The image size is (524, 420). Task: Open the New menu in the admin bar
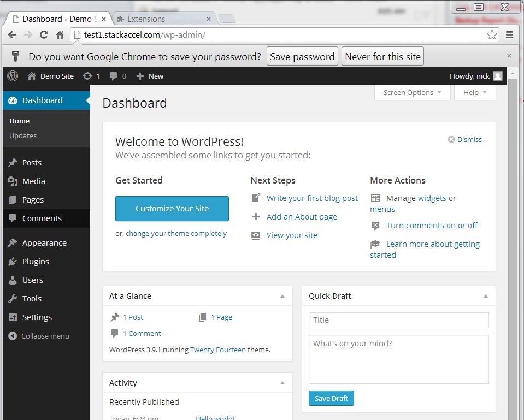[x=149, y=76]
